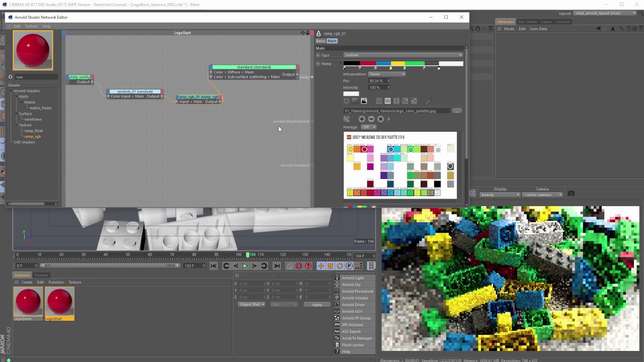
Task: Go to start of timeline
Action: tap(214, 266)
